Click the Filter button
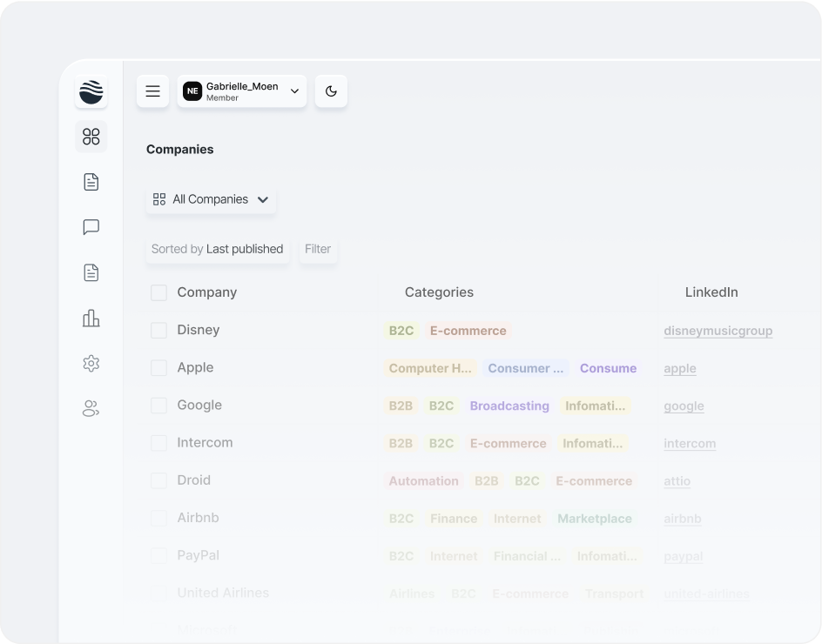This screenshot has height=644, width=822. (x=318, y=249)
